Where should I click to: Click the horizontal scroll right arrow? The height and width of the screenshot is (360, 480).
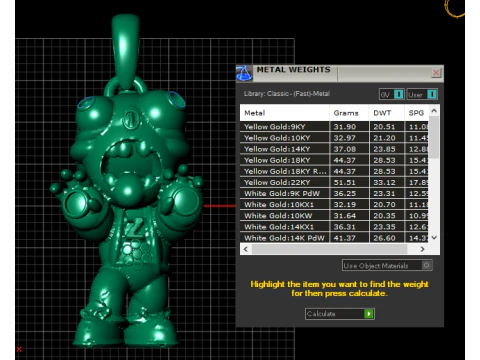tap(422, 249)
